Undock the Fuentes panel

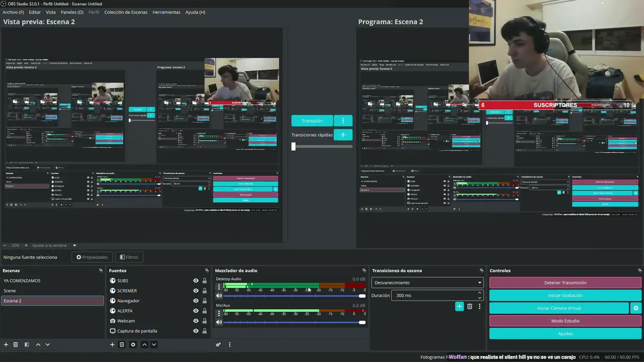(x=207, y=270)
